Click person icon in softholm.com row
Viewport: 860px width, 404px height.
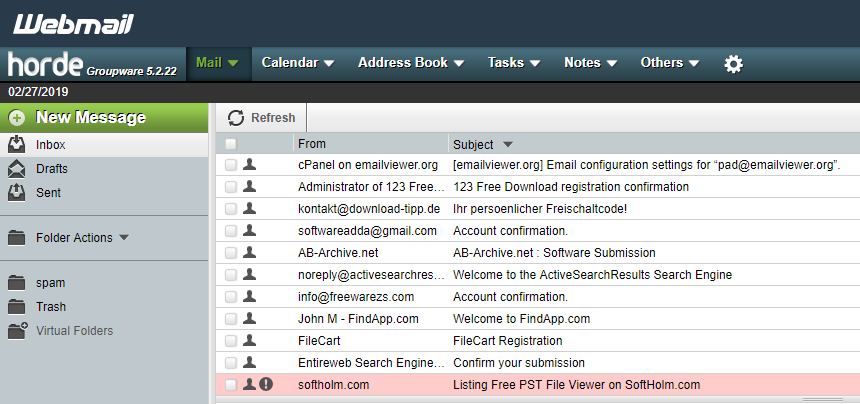pyautogui.click(x=250, y=384)
